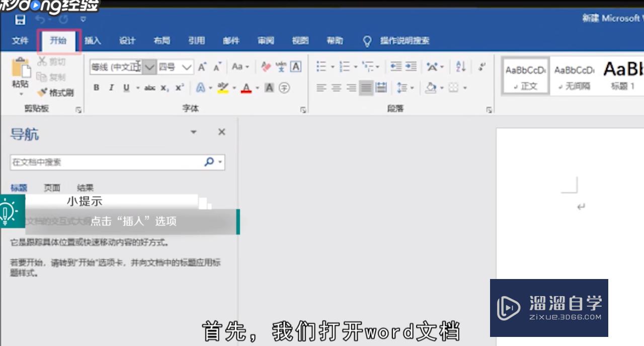Switch to the 插入 ribbon tab
The image size is (644, 346).
click(x=93, y=41)
